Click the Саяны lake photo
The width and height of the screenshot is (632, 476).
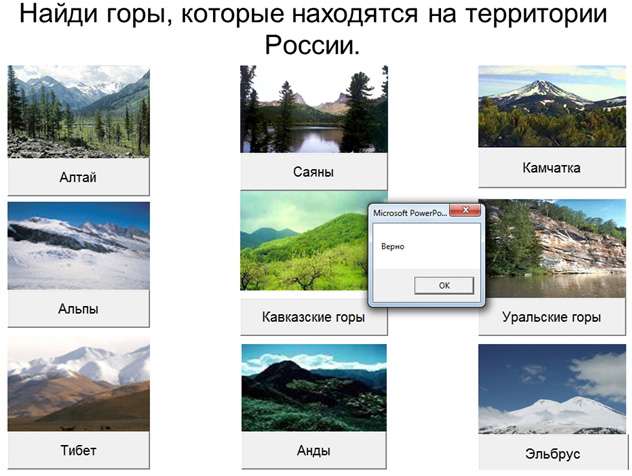click(x=314, y=109)
